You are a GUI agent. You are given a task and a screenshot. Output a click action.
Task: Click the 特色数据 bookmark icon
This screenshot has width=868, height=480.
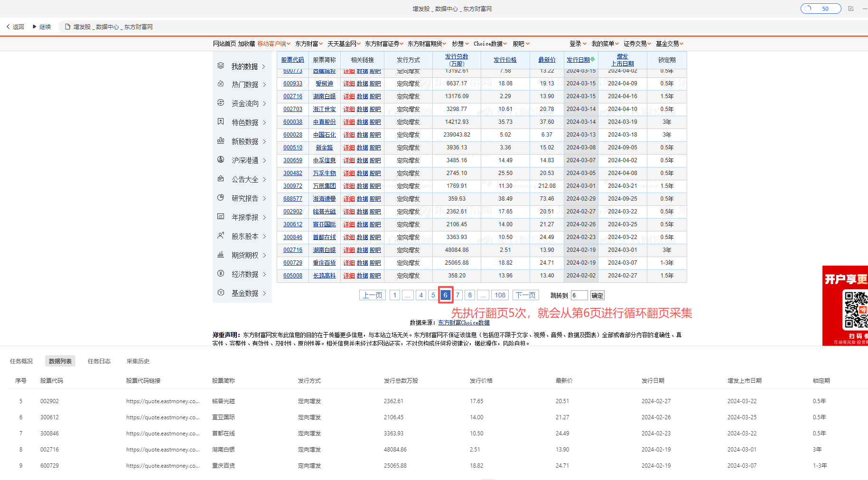pyautogui.click(x=221, y=121)
